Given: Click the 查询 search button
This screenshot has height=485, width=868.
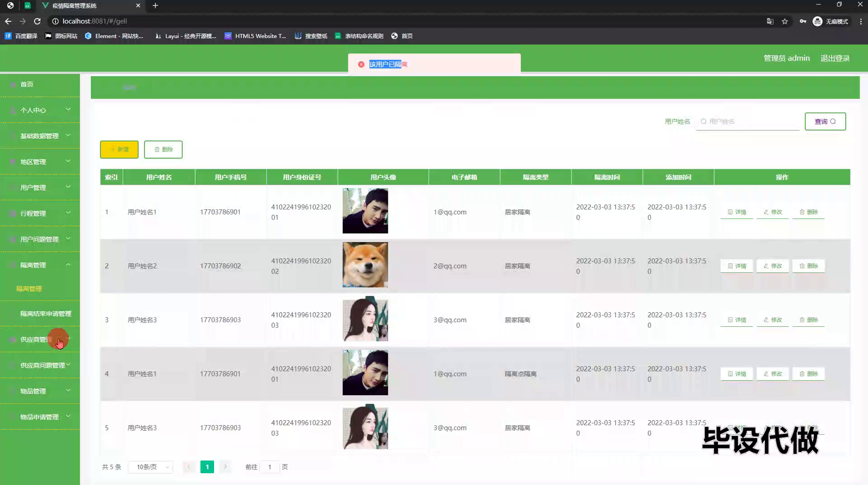Looking at the screenshot, I should click(x=825, y=121).
